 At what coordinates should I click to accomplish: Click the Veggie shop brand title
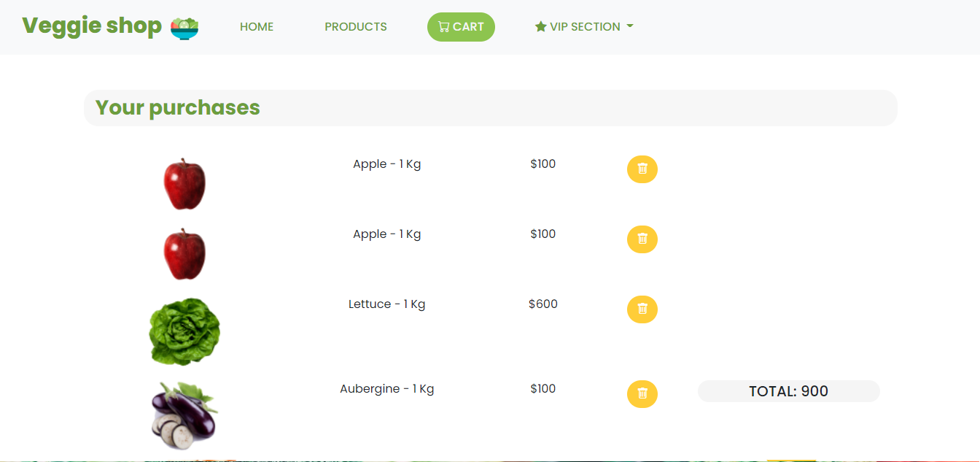(x=92, y=26)
